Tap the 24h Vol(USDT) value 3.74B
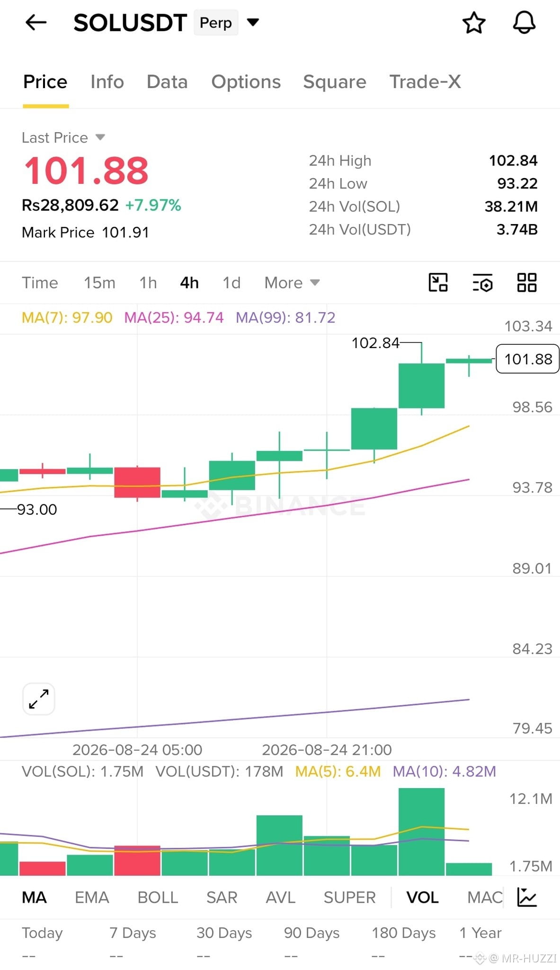This screenshot has width=560, height=970. click(517, 229)
